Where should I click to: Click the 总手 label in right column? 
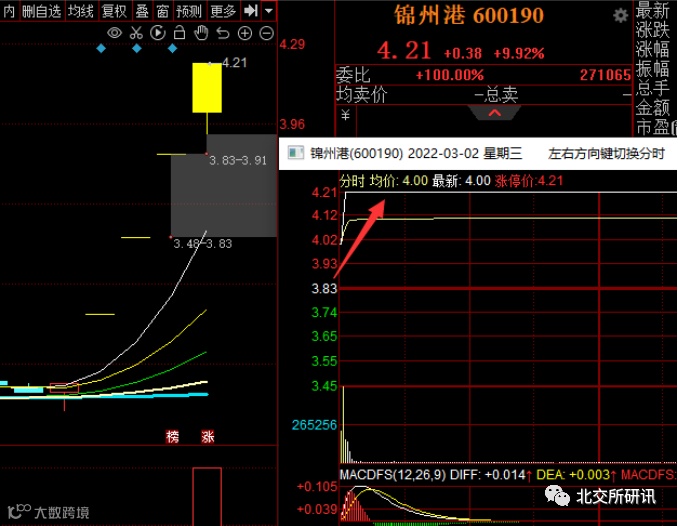pos(652,88)
